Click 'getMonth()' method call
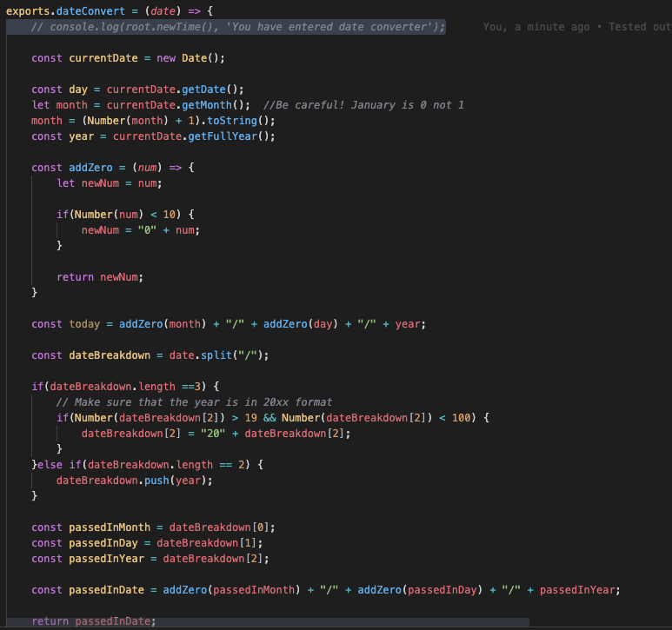This screenshot has width=672, height=630. coord(213,105)
